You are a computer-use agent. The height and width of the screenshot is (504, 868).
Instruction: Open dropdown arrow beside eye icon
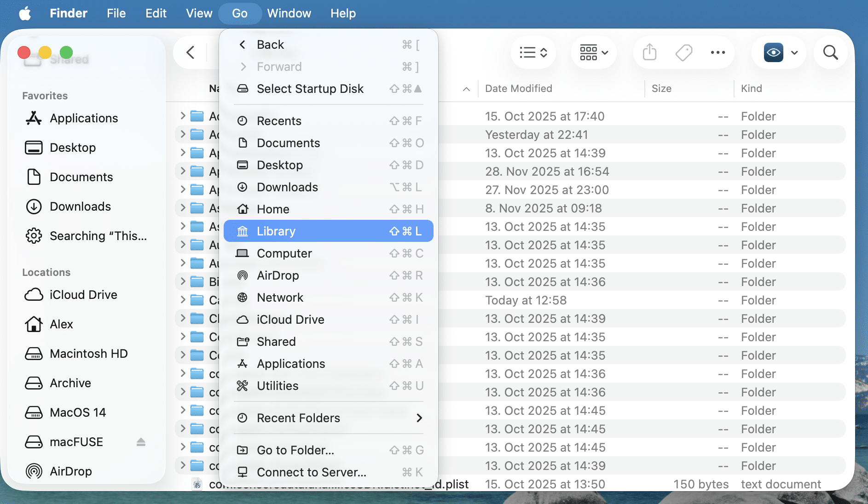[794, 52]
